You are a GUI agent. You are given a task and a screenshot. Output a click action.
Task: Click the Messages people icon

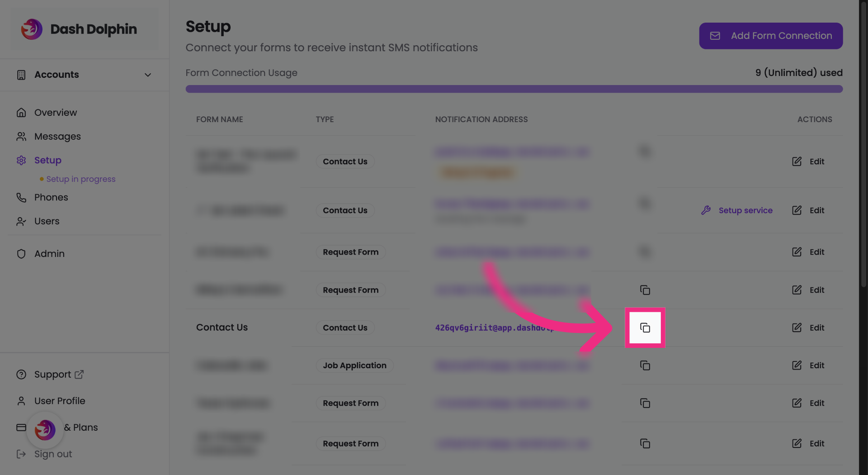pyautogui.click(x=21, y=137)
